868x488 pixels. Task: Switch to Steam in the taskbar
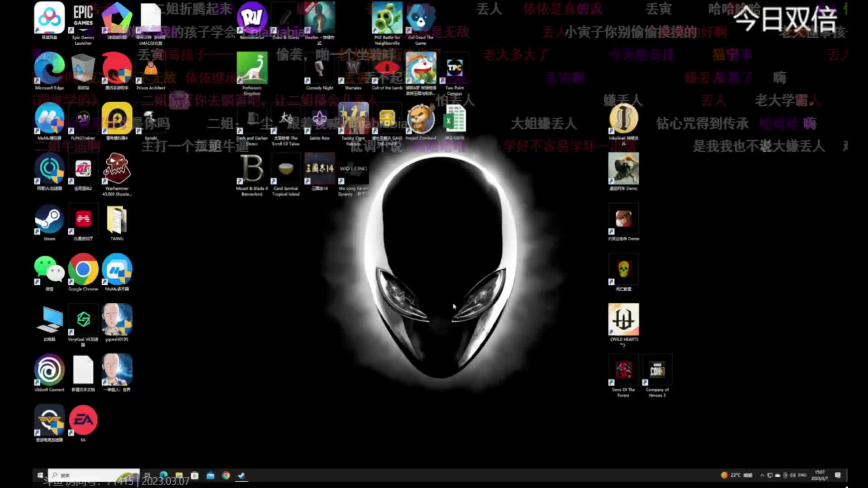(x=241, y=475)
